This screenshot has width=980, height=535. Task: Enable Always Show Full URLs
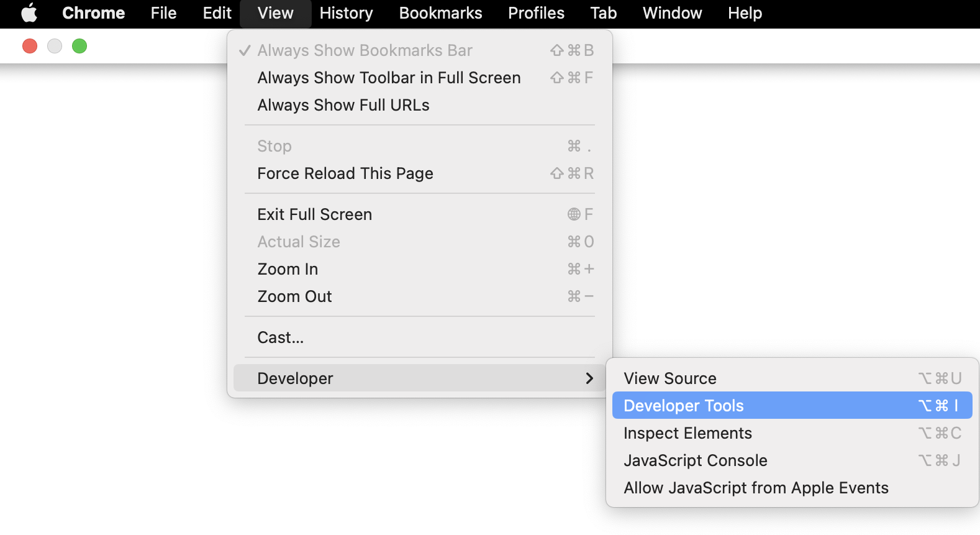pos(419,105)
